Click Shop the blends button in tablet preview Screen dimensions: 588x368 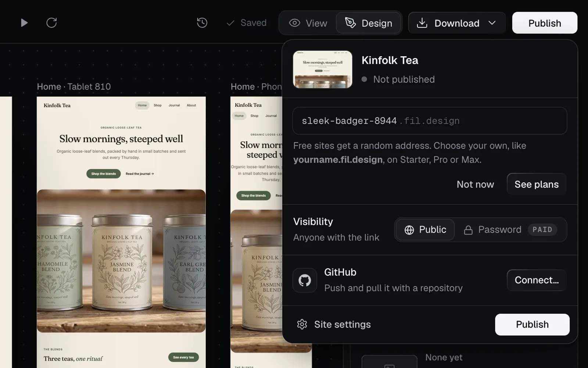(x=104, y=174)
